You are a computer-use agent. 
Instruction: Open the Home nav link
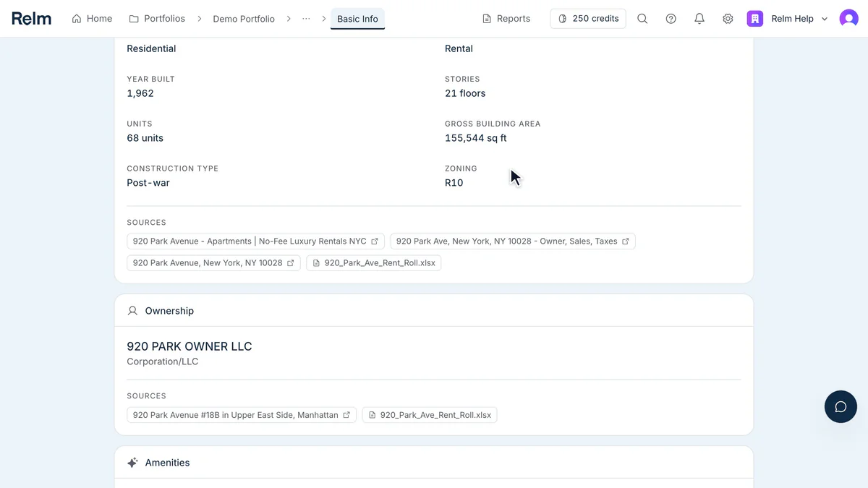(x=92, y=19)
